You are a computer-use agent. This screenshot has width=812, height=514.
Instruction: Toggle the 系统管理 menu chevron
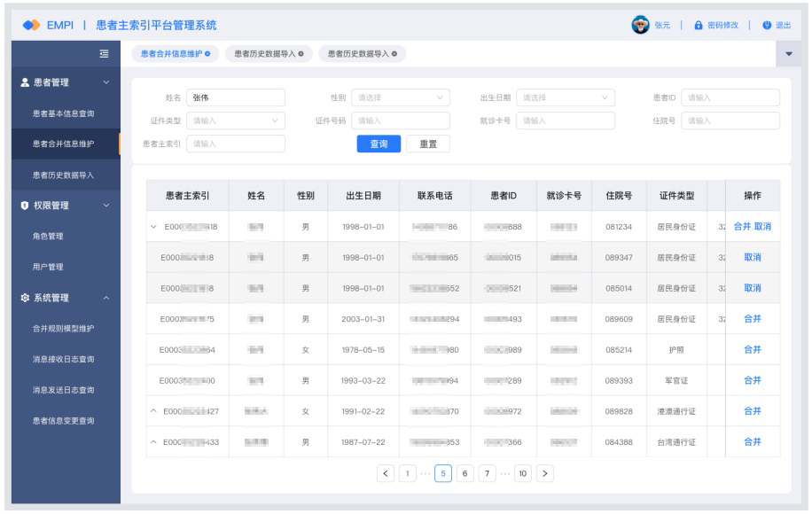[106, 298]
